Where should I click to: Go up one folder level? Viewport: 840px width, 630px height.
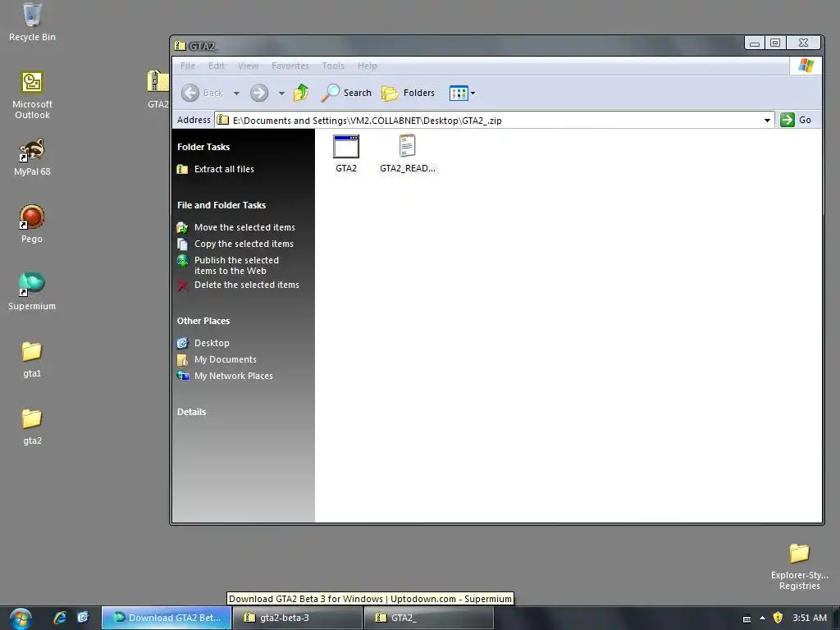click(x=301, y=93)
